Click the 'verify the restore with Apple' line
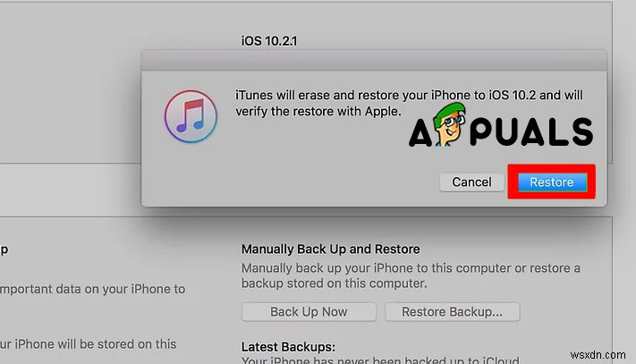 click(x=319, y=113)
